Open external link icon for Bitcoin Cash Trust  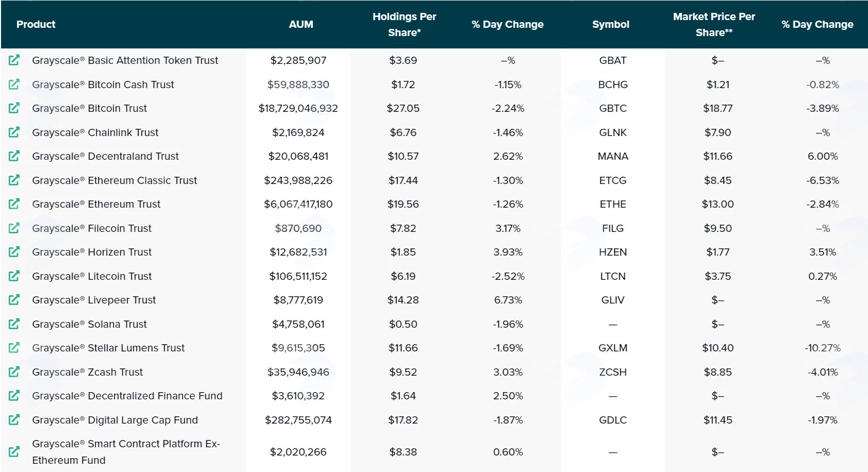coord(14,84)
